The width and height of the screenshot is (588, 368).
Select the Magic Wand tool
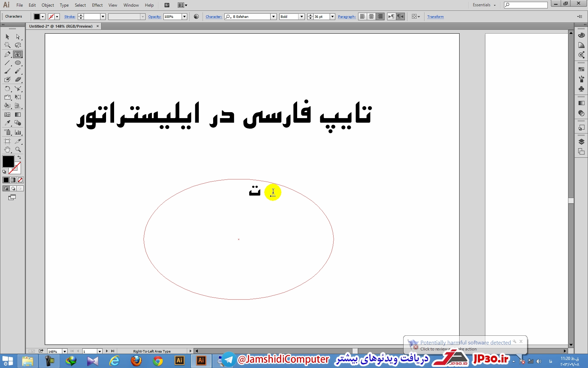[x=7, y=45]
